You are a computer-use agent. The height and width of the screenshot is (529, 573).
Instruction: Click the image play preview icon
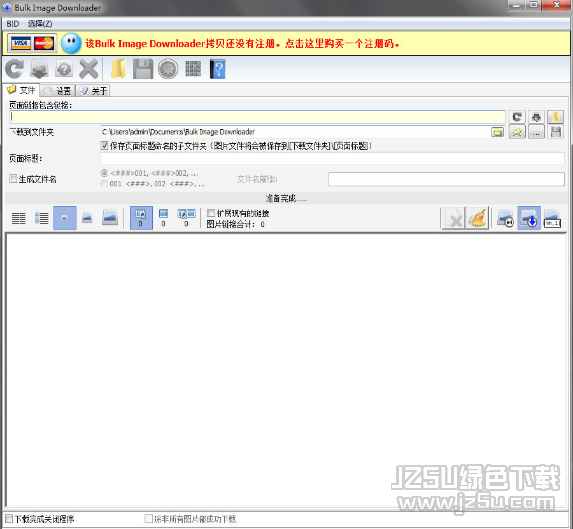(505, 218)
